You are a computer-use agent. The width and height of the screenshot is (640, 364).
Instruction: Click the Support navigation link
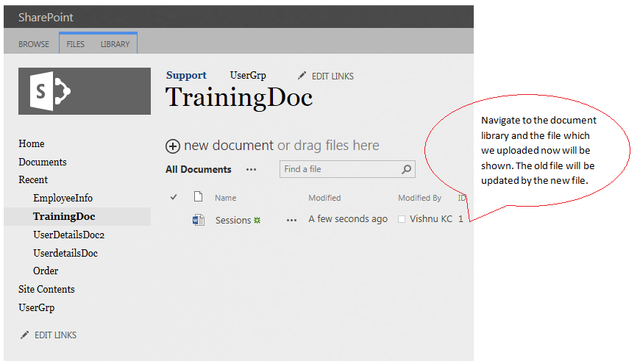(x=186, y=75)
